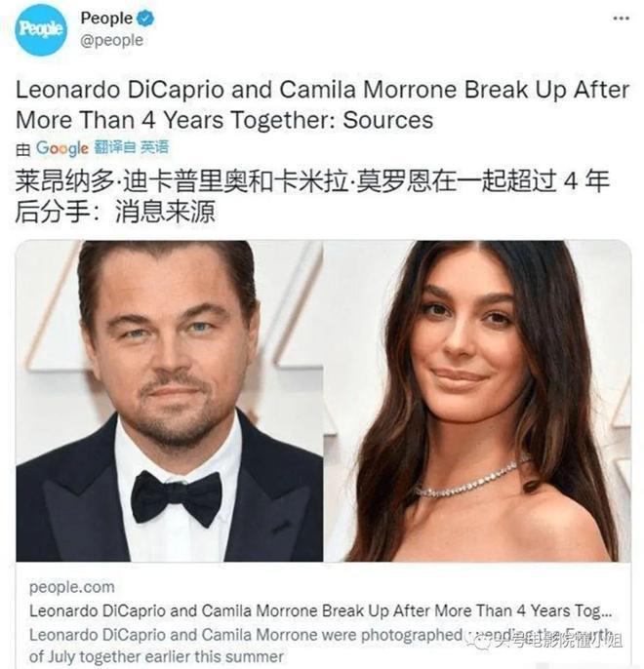Viewport: 644px width, 669px height.
Task: Select the Chinese translated tweet text
Action: (x=312, y=197)
